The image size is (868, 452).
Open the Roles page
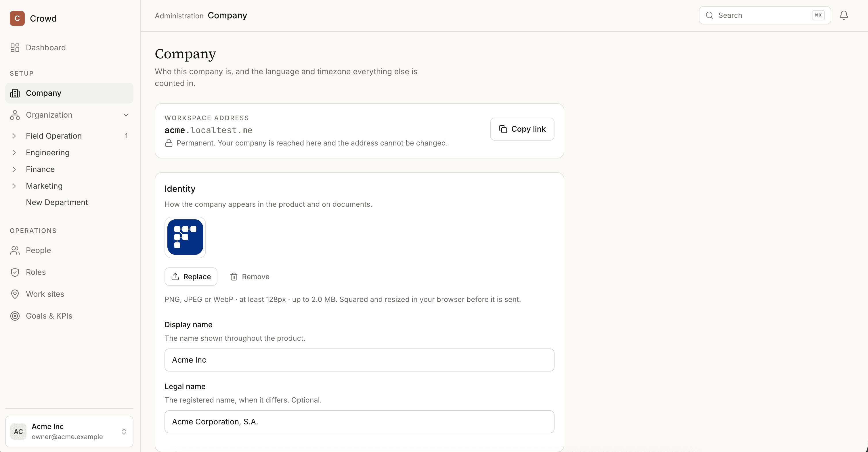pyautogui.click(x=69, y=272)
